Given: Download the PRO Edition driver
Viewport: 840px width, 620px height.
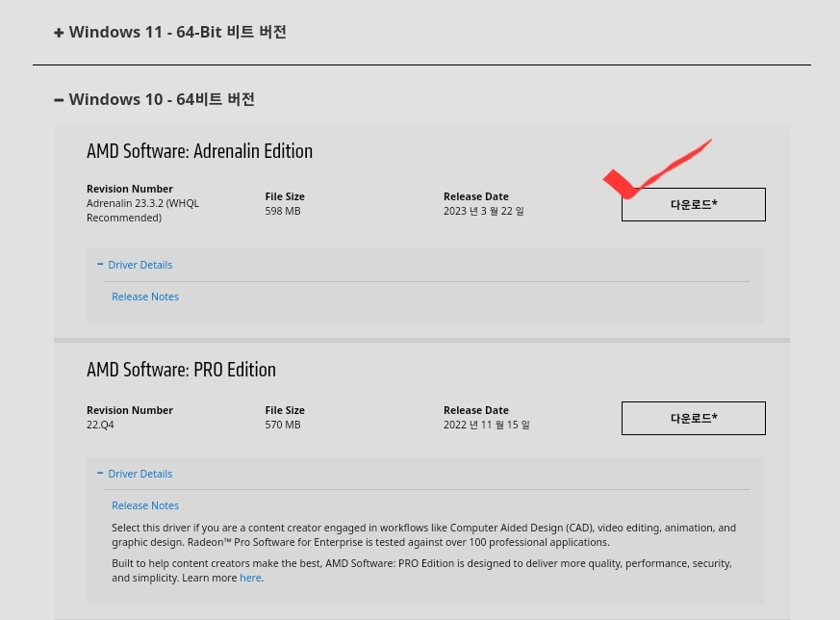Looking at the screenshot, I should click(x=693, y=418).
